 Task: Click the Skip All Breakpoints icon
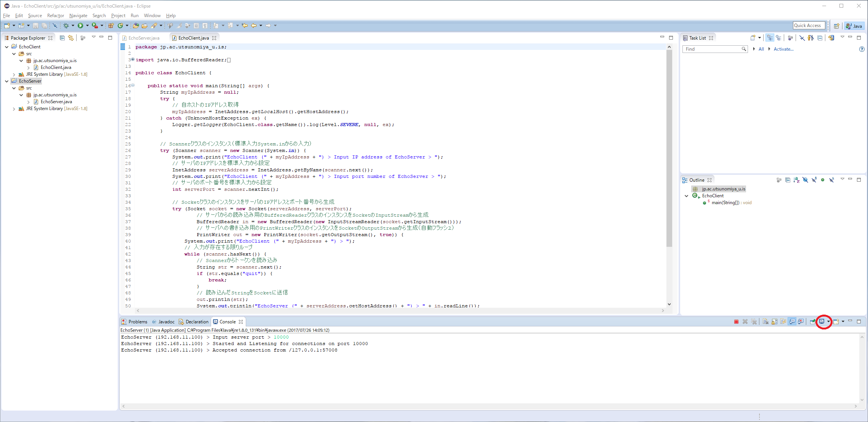pos(55,26)
